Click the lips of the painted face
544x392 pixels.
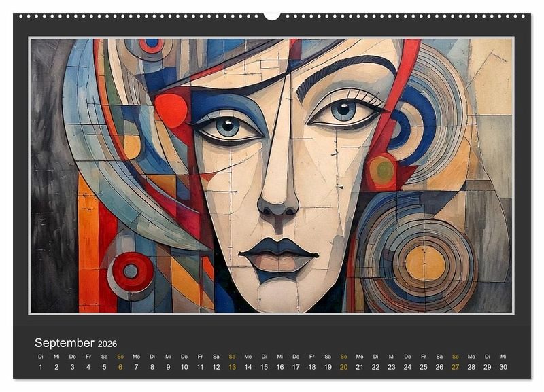click(277, 254)
